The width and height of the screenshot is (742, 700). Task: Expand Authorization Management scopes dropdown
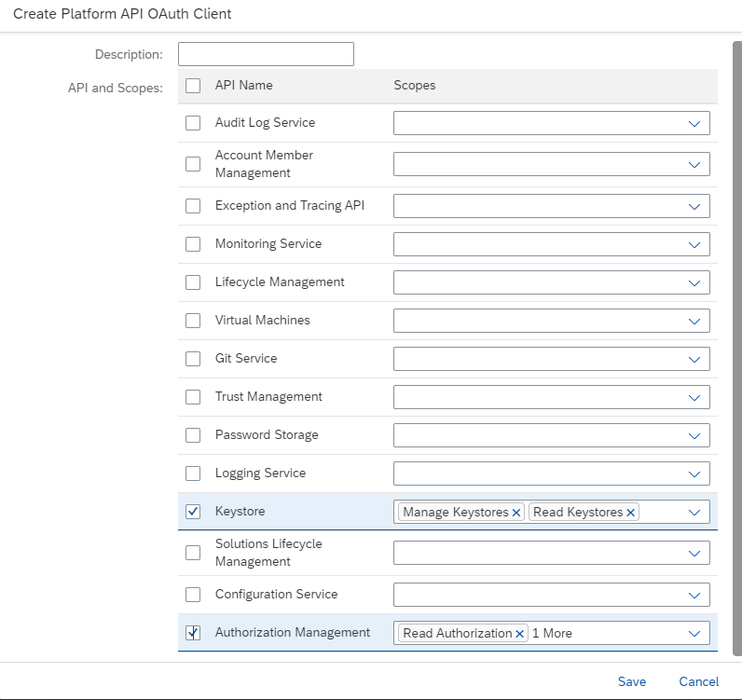tap(694, 634)
